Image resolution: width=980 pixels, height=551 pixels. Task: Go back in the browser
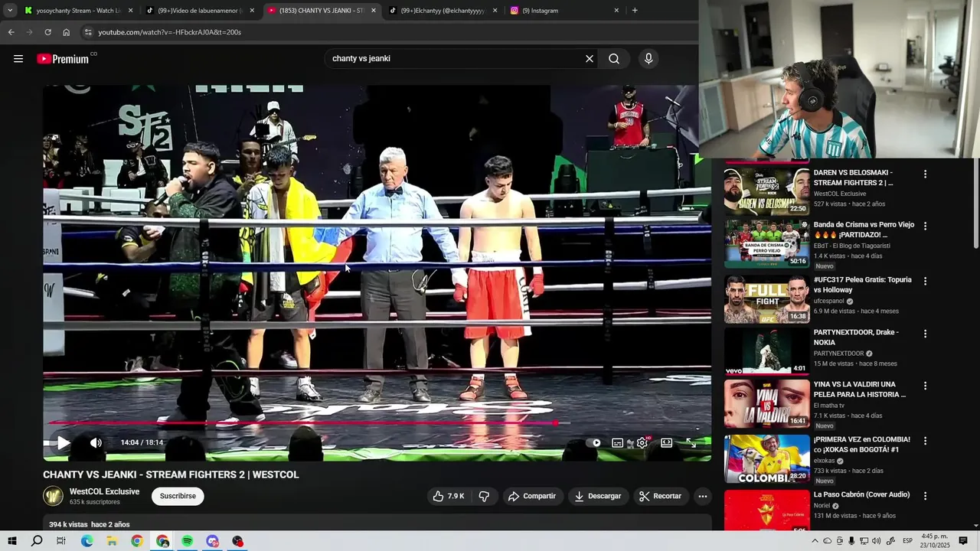tap(11, 32)
